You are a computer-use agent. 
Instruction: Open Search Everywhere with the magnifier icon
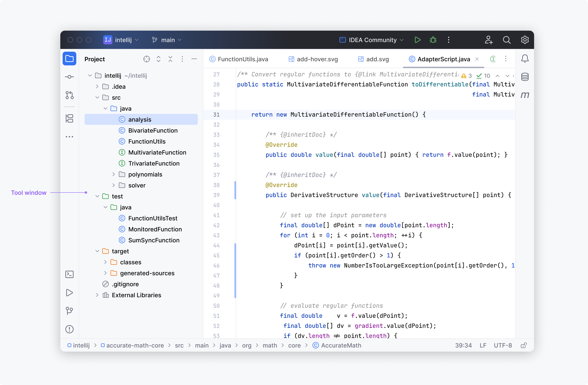click(507, 40)
